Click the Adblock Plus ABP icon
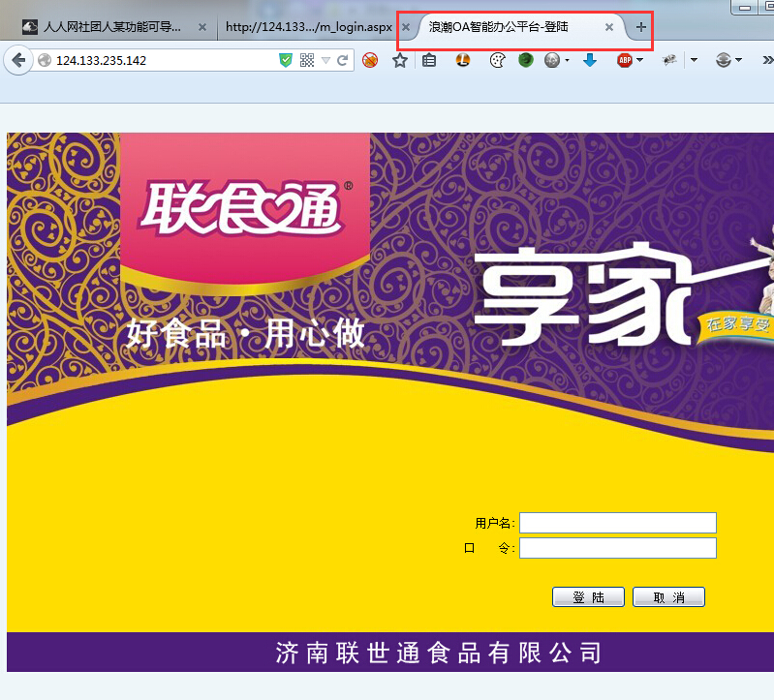 tap(625, 60)
